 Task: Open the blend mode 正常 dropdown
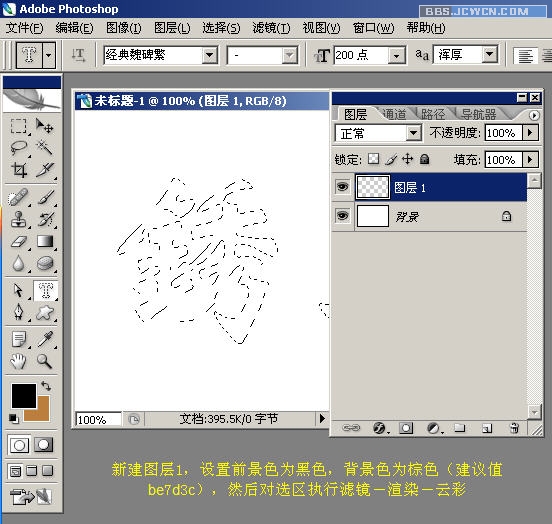tap(413, 133)
